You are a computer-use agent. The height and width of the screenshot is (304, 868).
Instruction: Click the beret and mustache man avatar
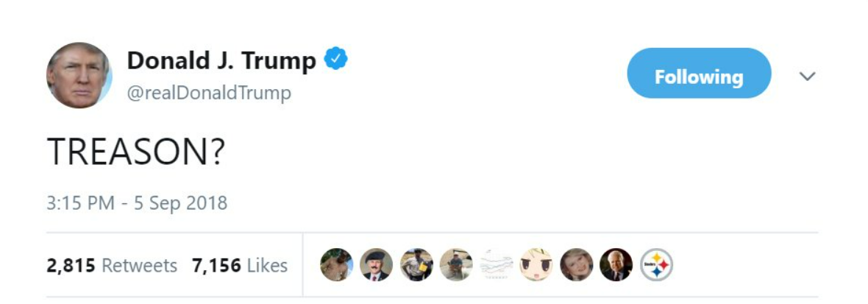point(377,265)
